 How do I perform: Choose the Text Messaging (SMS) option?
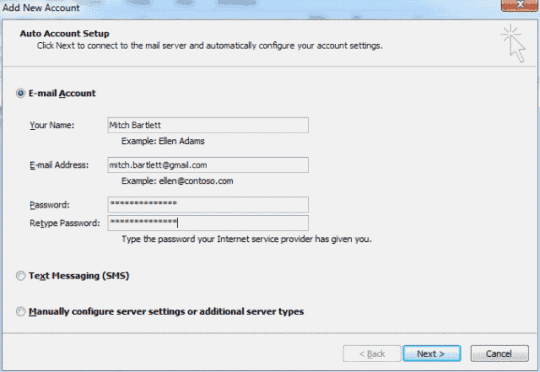coord(21,276)
